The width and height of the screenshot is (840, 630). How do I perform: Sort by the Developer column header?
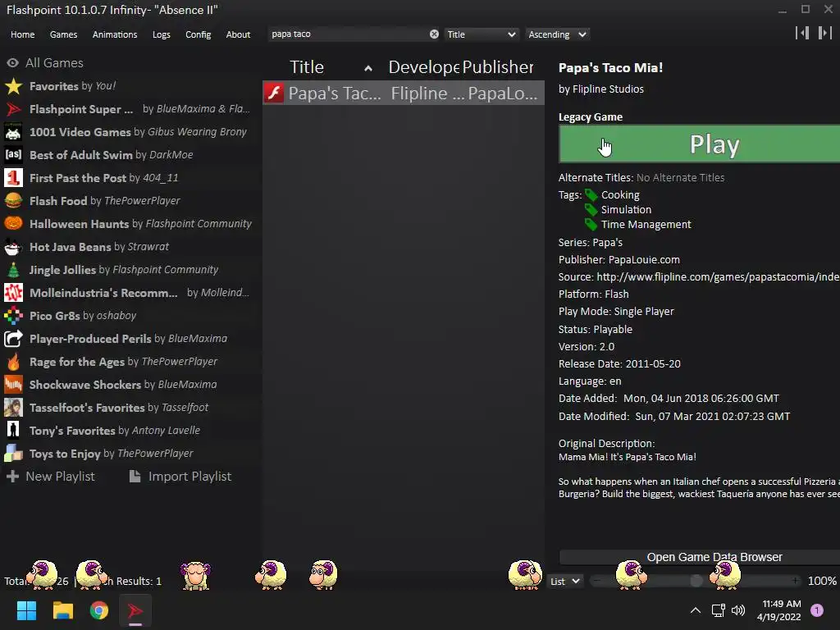(x=424, y=67)
